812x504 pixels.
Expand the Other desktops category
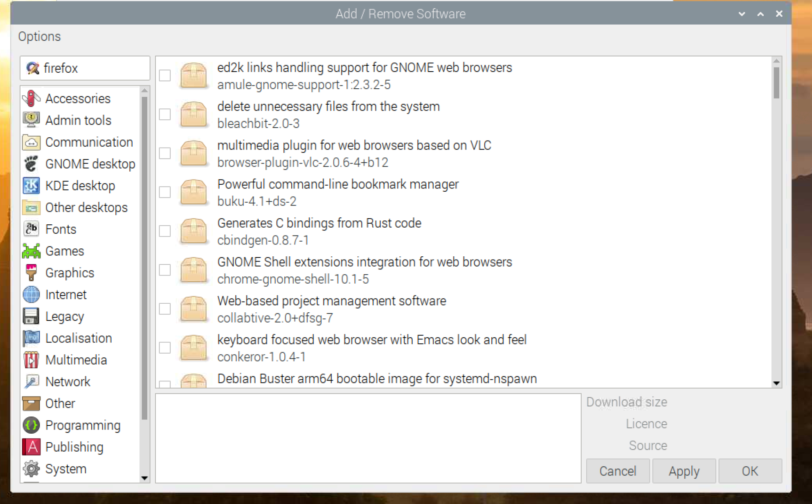pyautogui.click(x=86, y=207)
